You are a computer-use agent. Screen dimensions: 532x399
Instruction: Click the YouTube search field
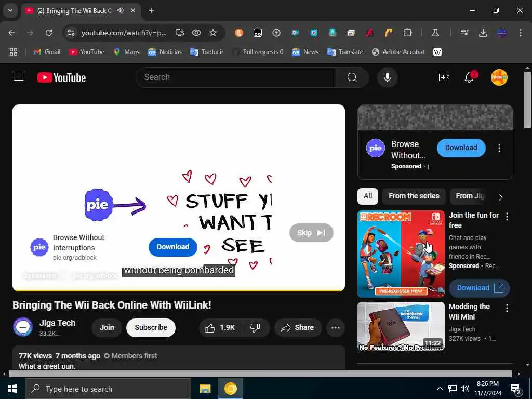(x=235, y=77)
